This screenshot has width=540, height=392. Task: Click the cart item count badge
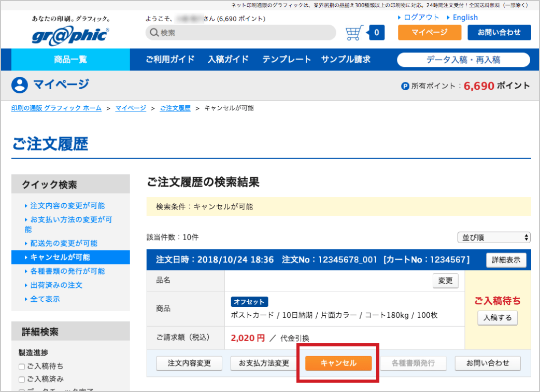[376, 33]
